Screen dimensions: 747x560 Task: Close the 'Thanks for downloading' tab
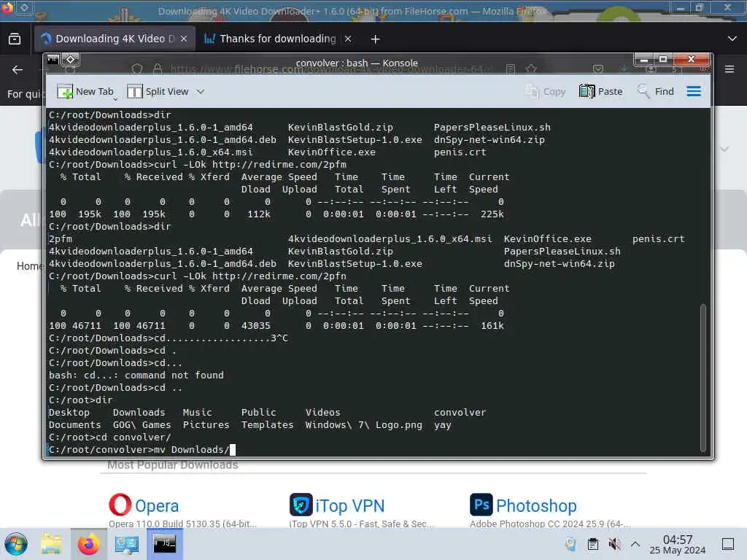point(348,39)
